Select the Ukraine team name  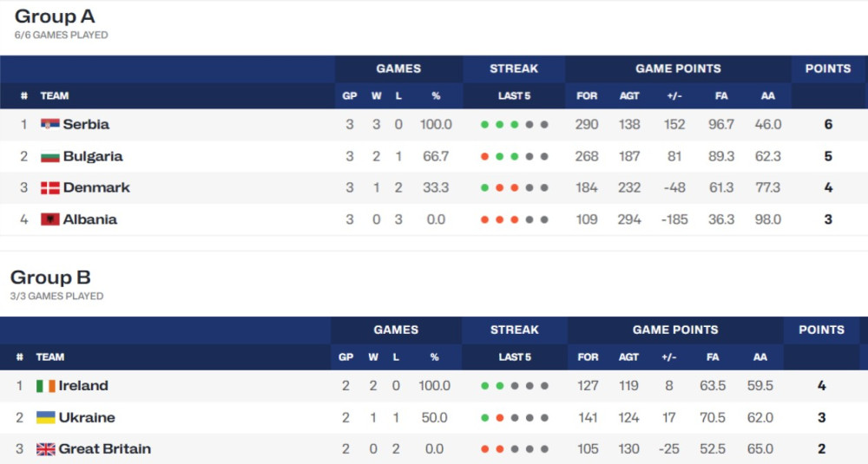pyautogui.click(x=87, y=417)
